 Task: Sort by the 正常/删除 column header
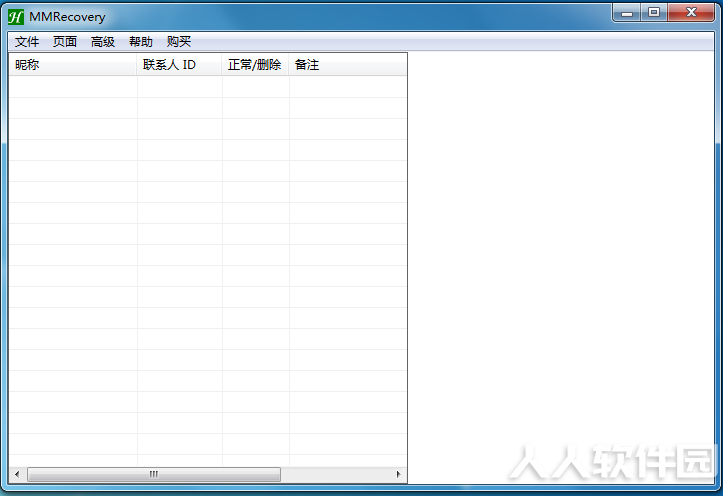(x=255, y=65)
